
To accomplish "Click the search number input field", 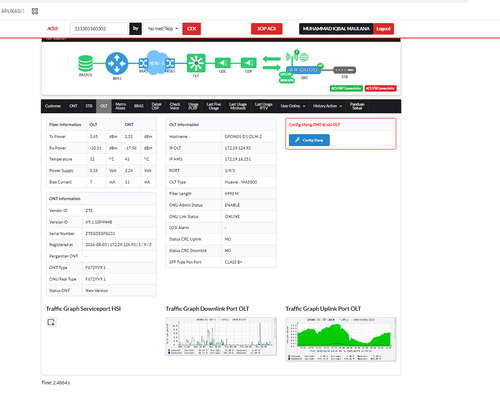I will [98, 29].
